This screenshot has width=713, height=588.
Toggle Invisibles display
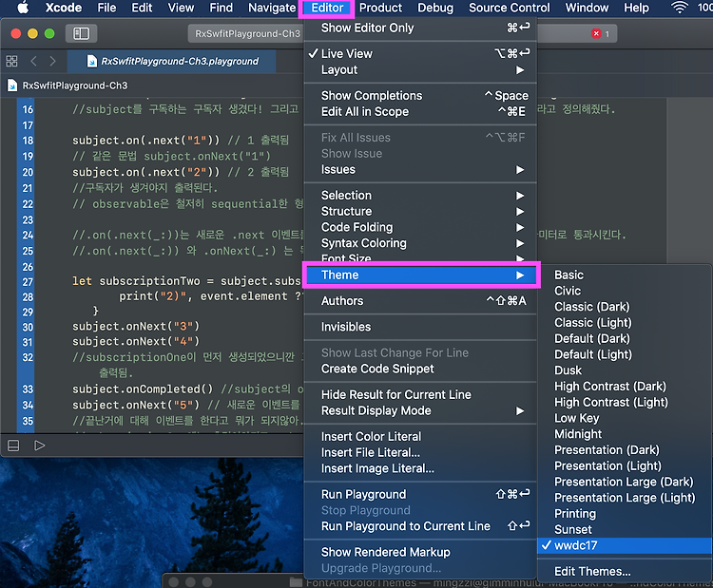pos(419,327)
